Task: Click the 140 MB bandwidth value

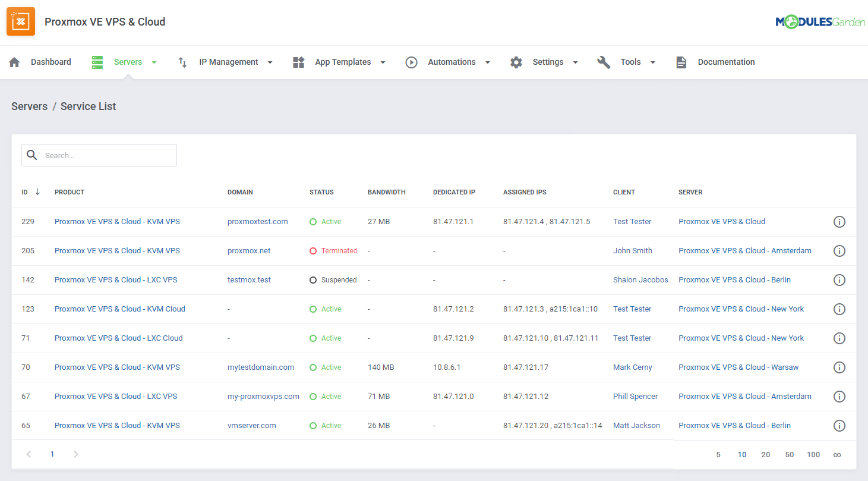Action: tap(381, 367)
